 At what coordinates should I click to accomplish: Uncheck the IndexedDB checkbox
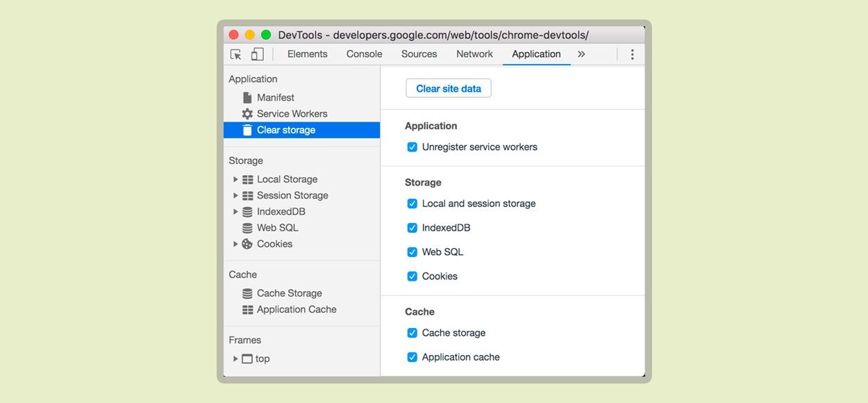(x=412, y=228)
